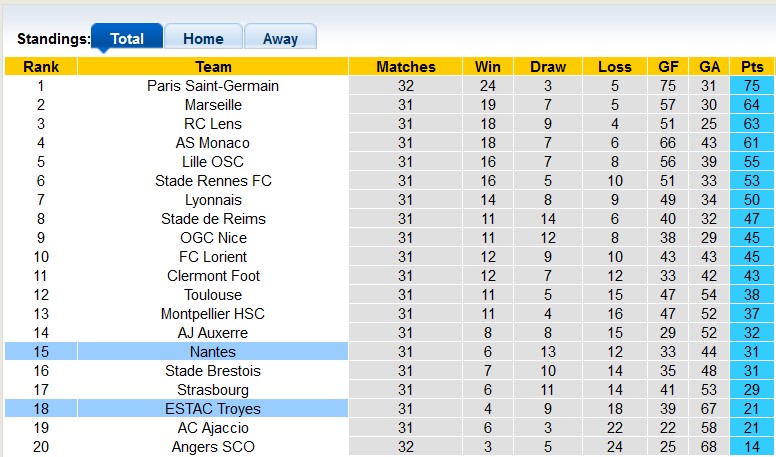
Task: Click Paris Saint-Germain's 75 points cell
Action: click(752, 86)
